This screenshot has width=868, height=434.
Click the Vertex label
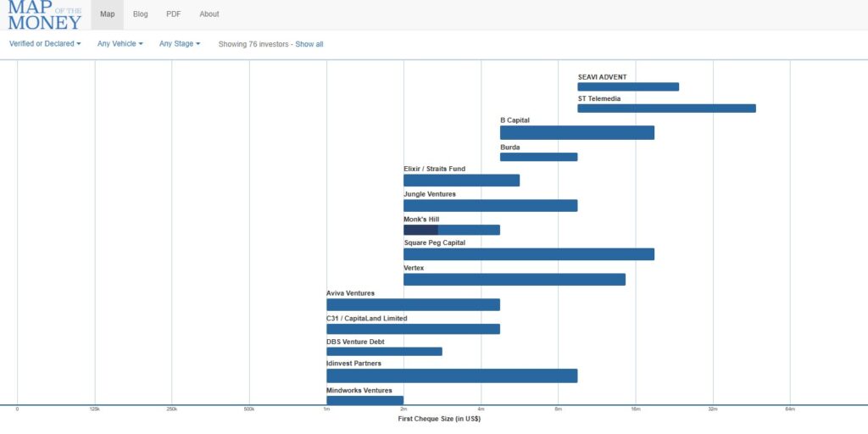[414, 268]
